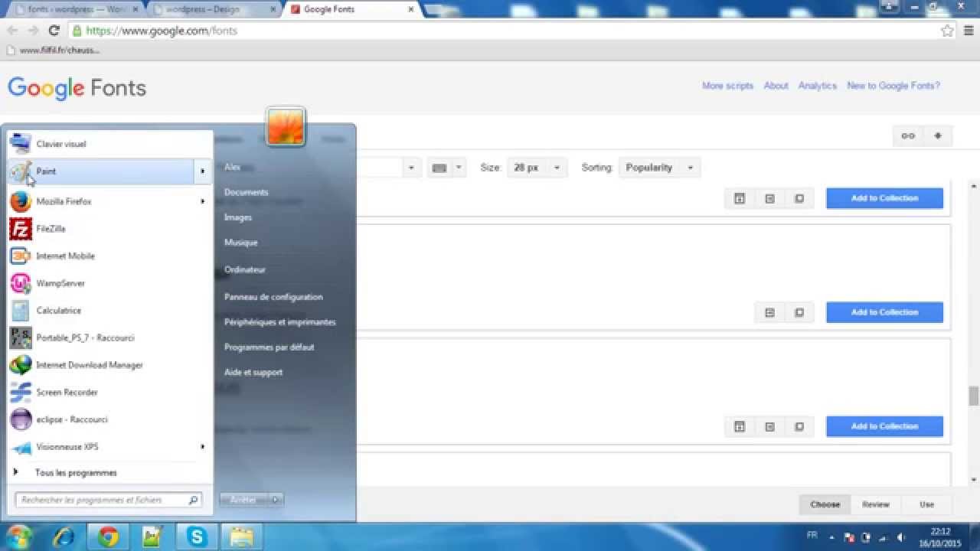Expand the Mozilla Firefox submenu arrow
Viewport: 980px width, 551px height.
pos(203,201)
